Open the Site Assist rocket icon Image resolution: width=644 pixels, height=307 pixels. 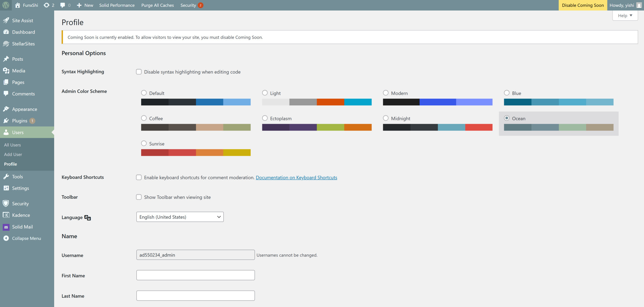[6, 20]
